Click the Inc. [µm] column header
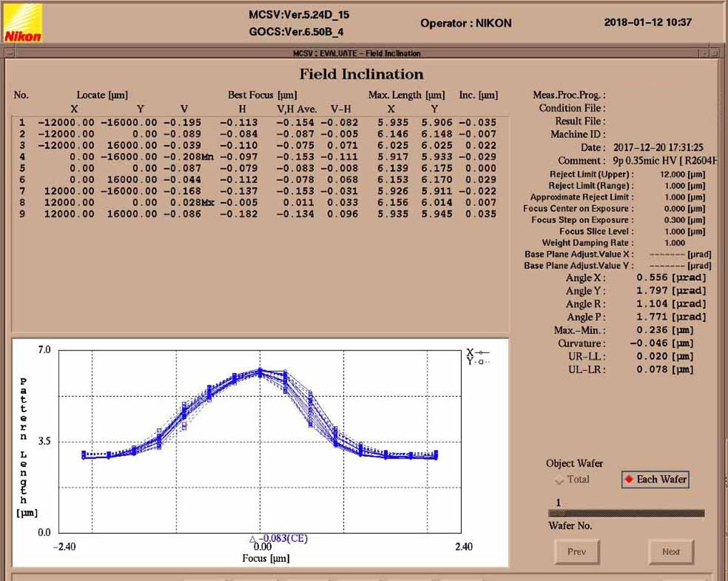This screenshot has height=581, width=728. tap(479, 95)
